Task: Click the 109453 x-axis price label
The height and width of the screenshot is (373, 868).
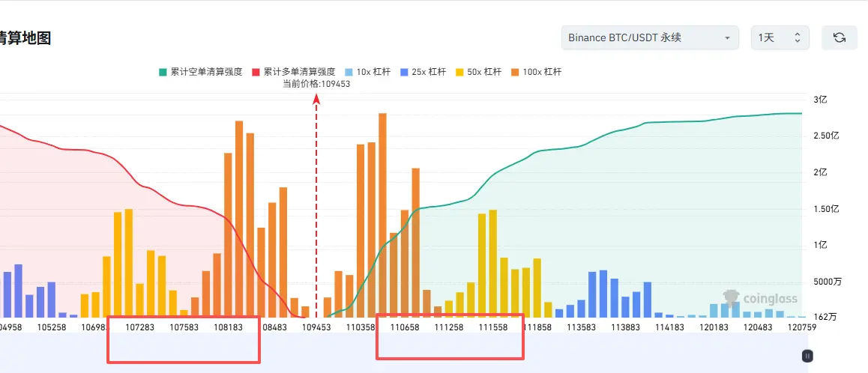Action: tap(316, 327)
